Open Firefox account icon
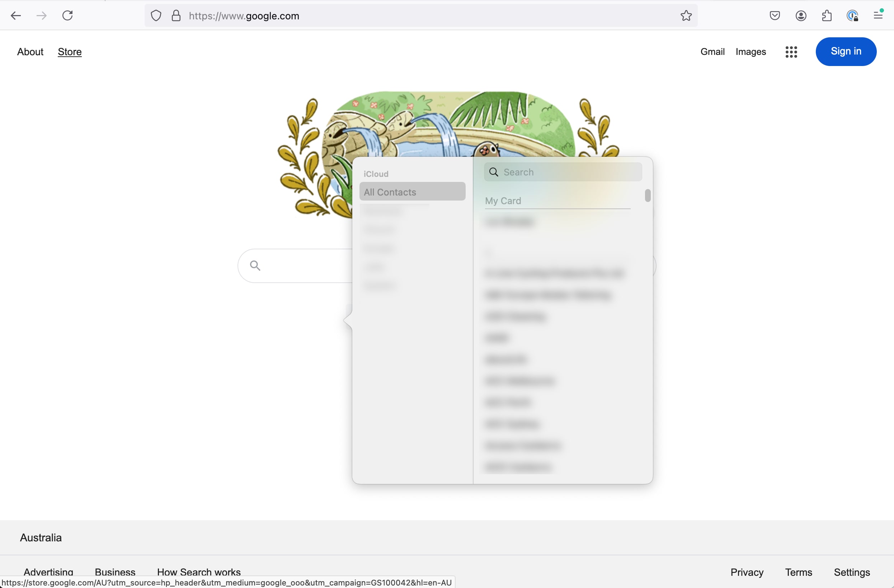The height and width of the screenshot is (588, 894). (x=801, y=16)
